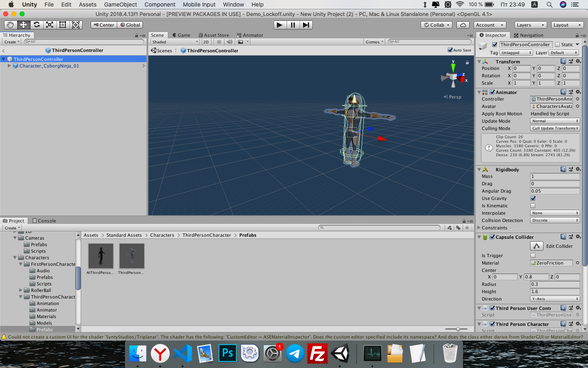The height and width of the screenshot is (368, 588).
Task: Expand Character_CyborgNinja_01 in Hierarchy
Action: 9,65
